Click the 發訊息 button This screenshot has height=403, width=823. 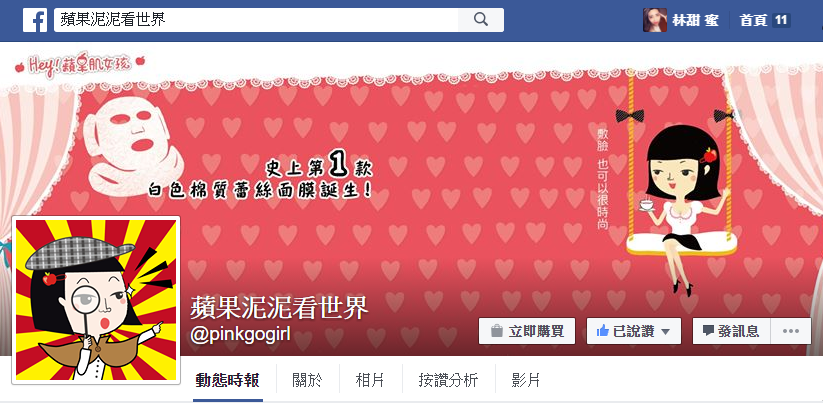click(732, 331)
